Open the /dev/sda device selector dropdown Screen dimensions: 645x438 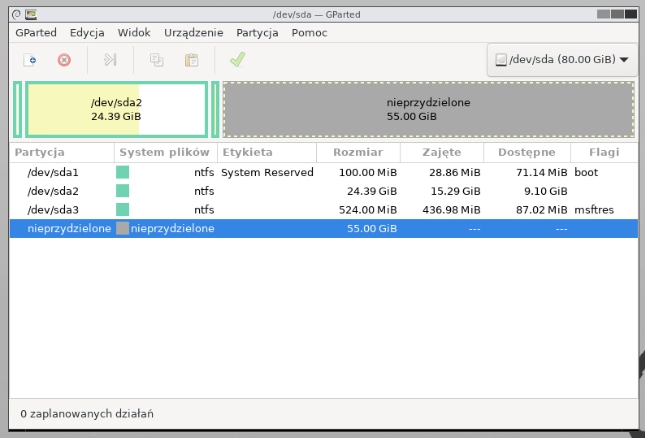pyautogui.click(x=561, y=60)
